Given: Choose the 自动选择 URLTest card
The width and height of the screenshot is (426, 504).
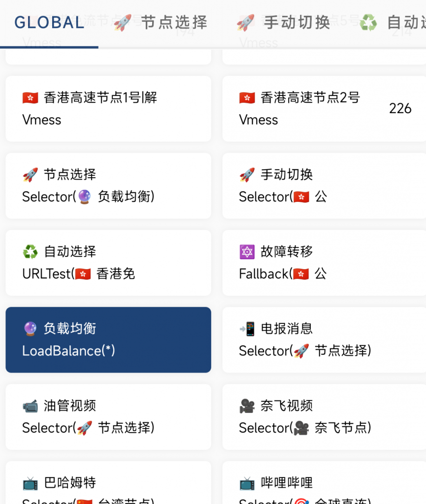Looking at the screenshot, I should pos(108,263).
